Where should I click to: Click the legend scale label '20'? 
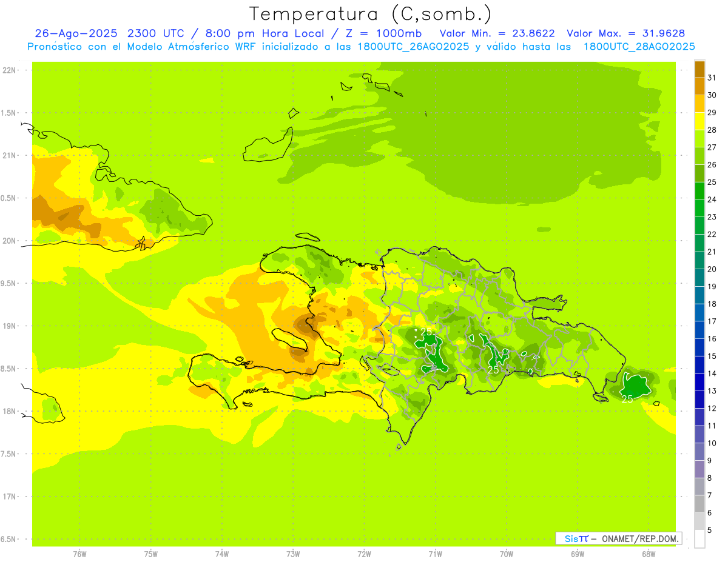click(x=712, y=269)
